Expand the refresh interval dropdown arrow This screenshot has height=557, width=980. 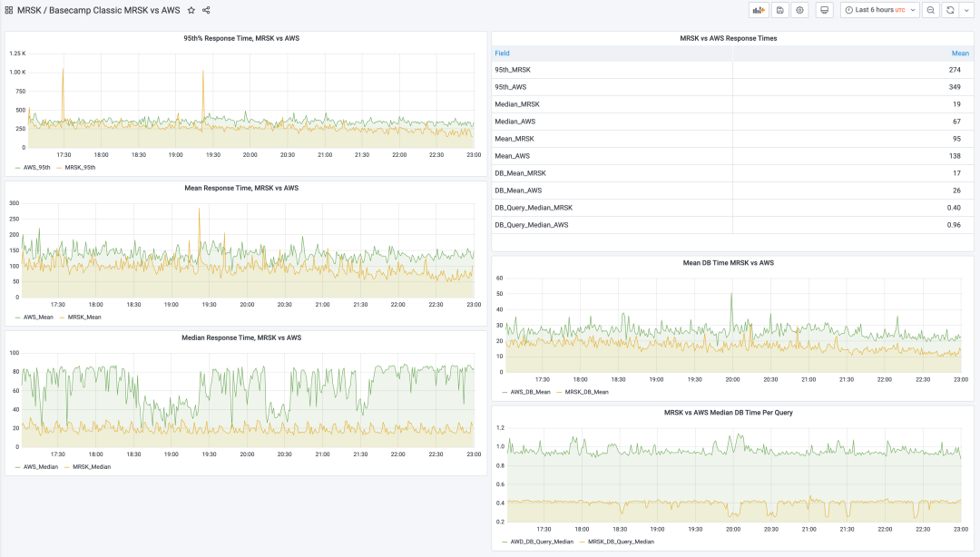966,10
